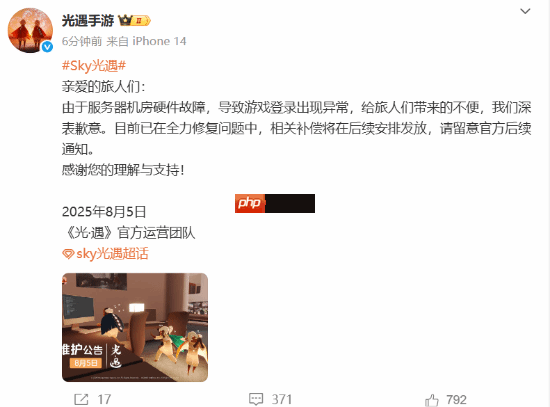The height and width of the screenshot is (407, 550).
Task: Click the repost count 17
Action: click(x=104, y=399)
